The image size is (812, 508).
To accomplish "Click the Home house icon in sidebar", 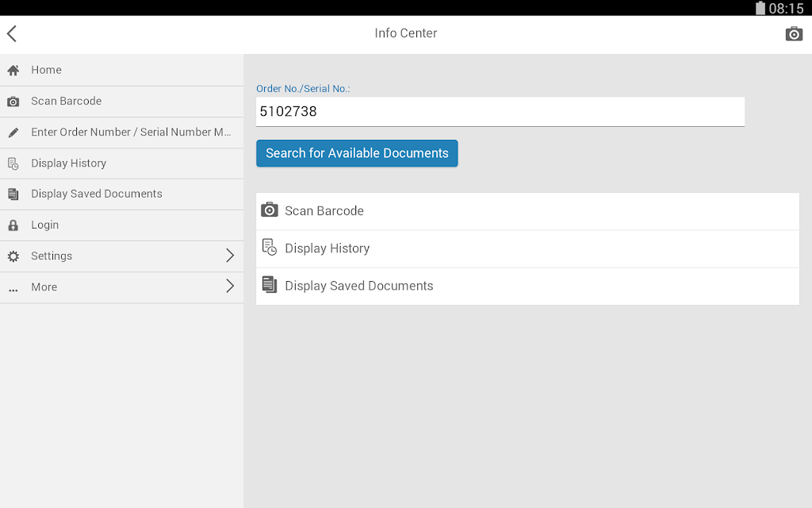I will (x=13, y=71).
